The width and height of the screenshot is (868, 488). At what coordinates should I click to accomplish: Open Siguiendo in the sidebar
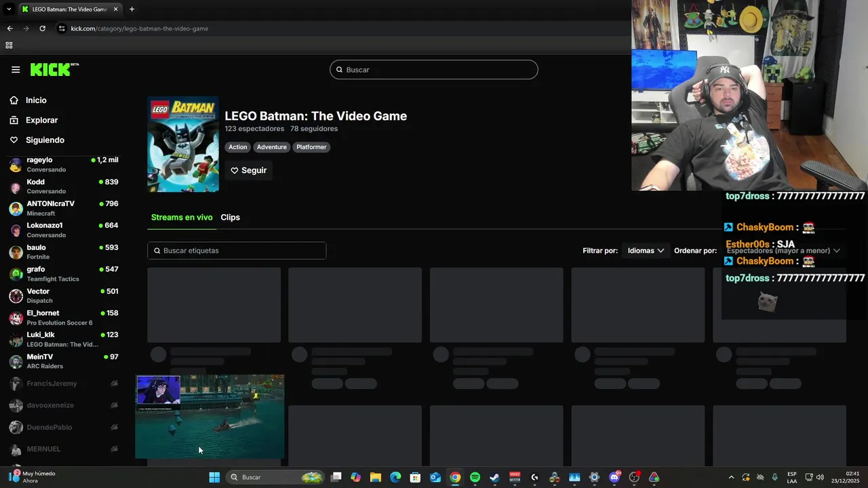tap(37, 140)
